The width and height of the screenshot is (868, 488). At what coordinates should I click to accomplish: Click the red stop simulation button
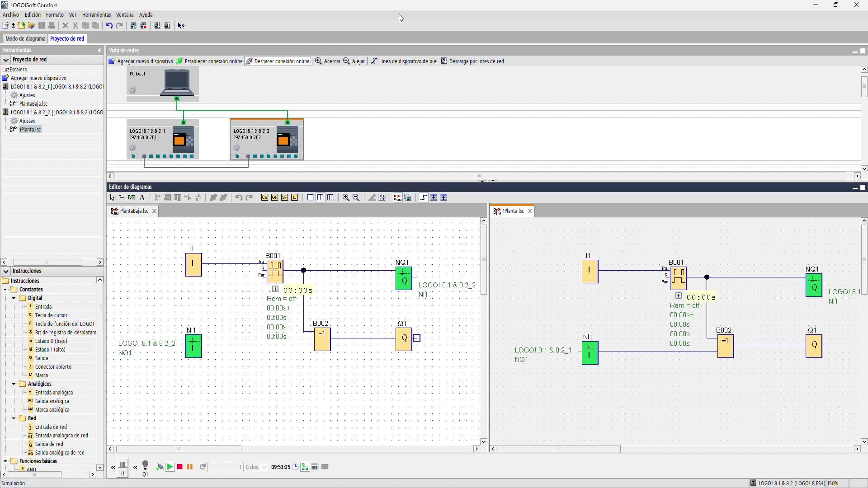pos(180,467)
